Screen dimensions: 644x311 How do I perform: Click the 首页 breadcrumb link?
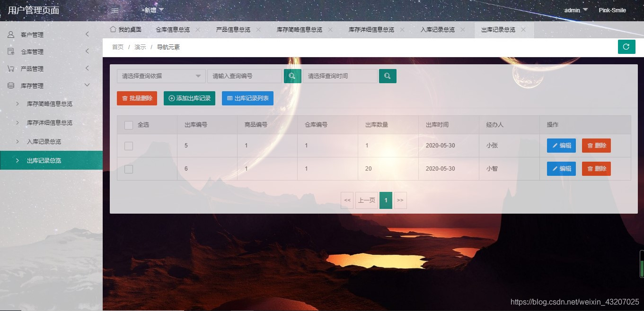117,47
